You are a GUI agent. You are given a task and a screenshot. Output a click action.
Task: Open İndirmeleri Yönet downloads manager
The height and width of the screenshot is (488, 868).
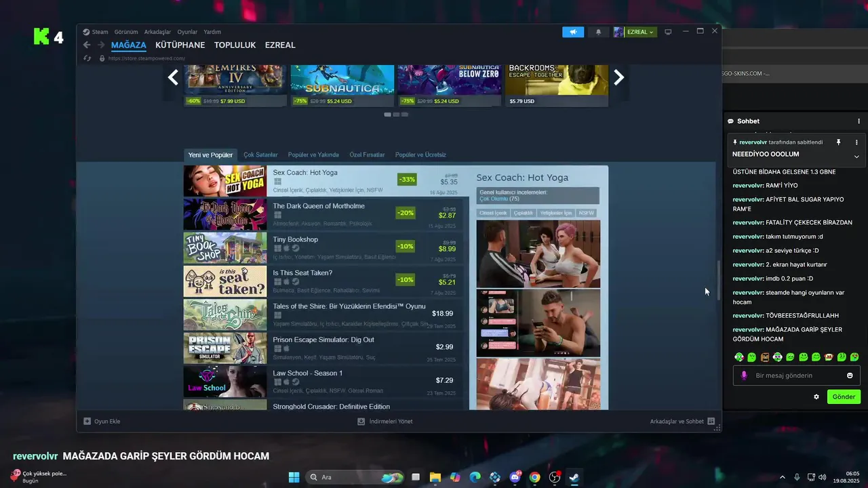click(385, 421)
